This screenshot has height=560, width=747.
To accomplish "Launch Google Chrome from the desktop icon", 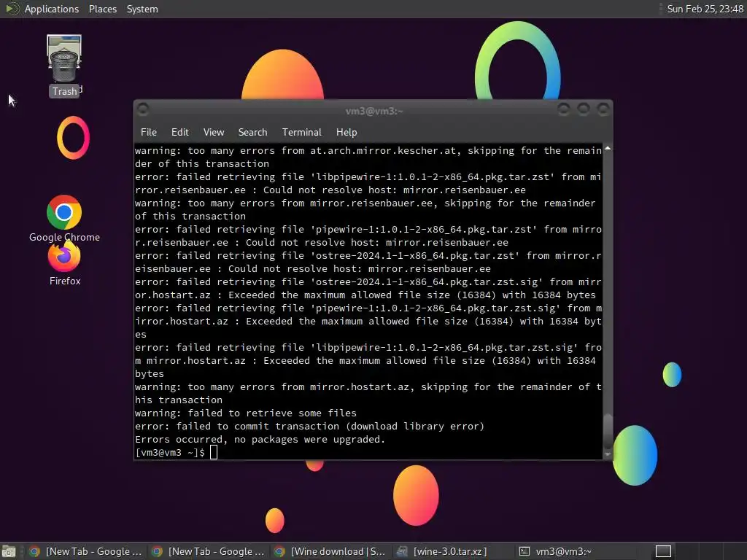I will (x=64, y=218).
